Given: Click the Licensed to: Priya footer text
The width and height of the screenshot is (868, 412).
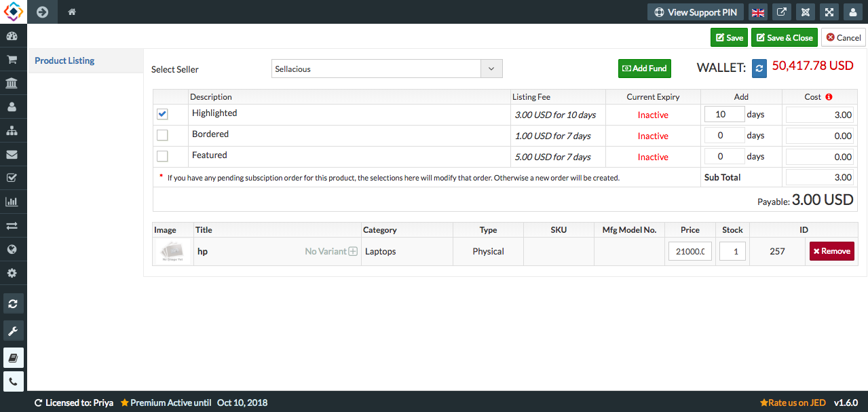Looking at the screenshot, I should (x=79, y=402).
